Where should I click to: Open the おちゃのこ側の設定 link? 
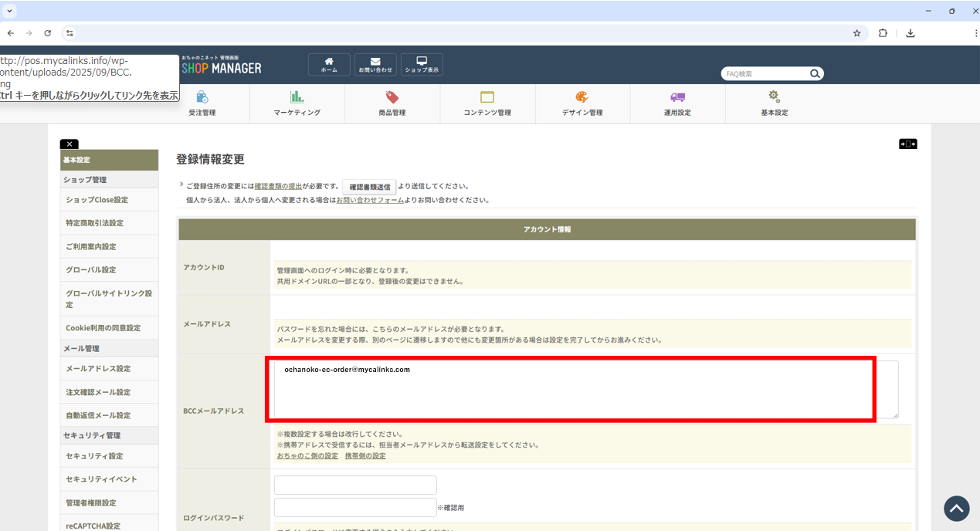click(x=307, y=456)
